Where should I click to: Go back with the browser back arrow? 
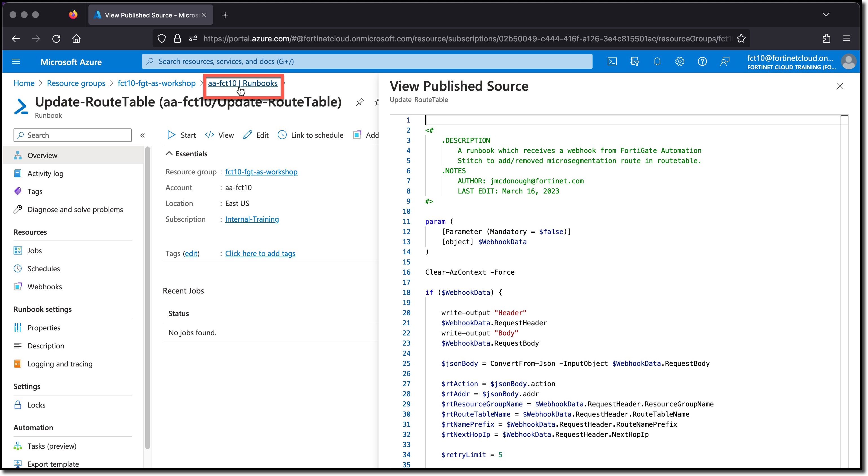[x=15, y=39]
